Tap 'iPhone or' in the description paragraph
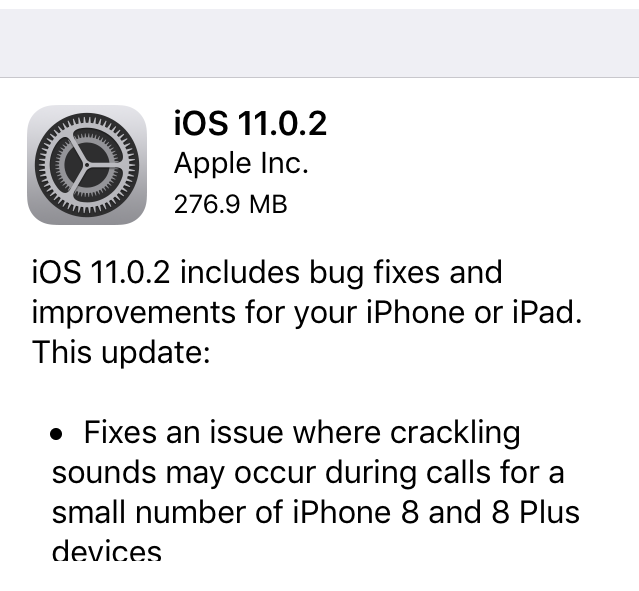 [434, 312]
